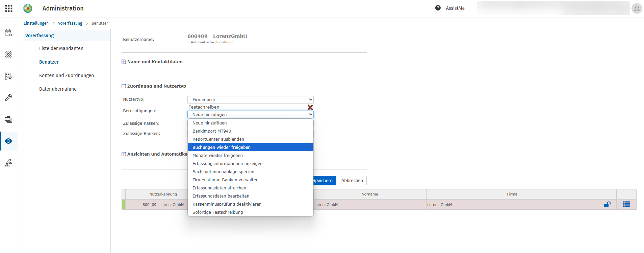Click the list icon in the Lorenz GmbH row
The image size is (644, 253).
coord(626,204)
